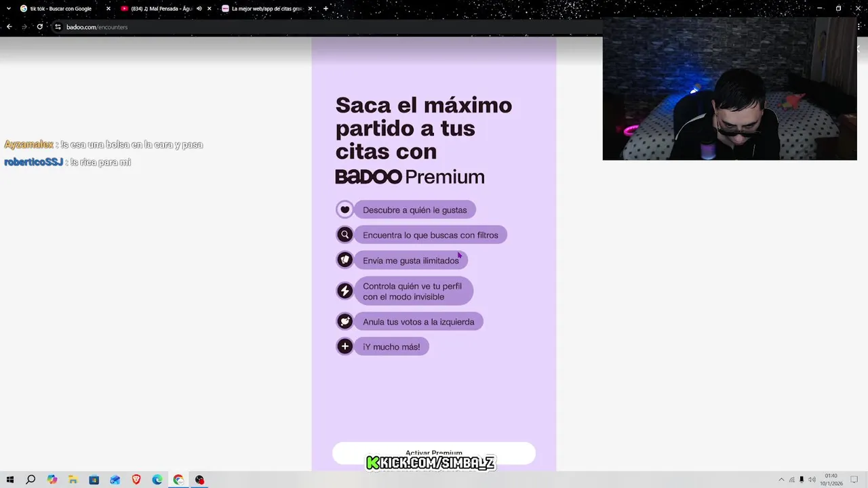The image size is (868, 488).
Task: Minimize the Chrome window
Action: point(819,8)
